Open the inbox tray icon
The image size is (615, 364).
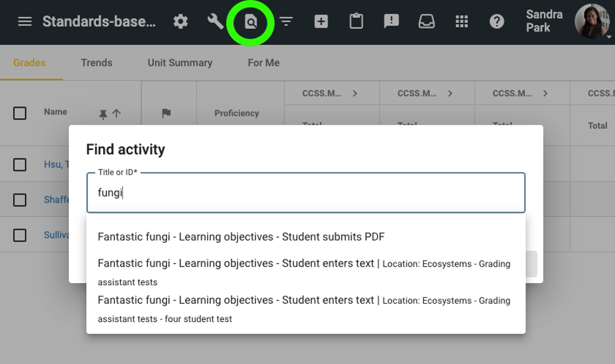pyautogui.click(x=426, y=21)
